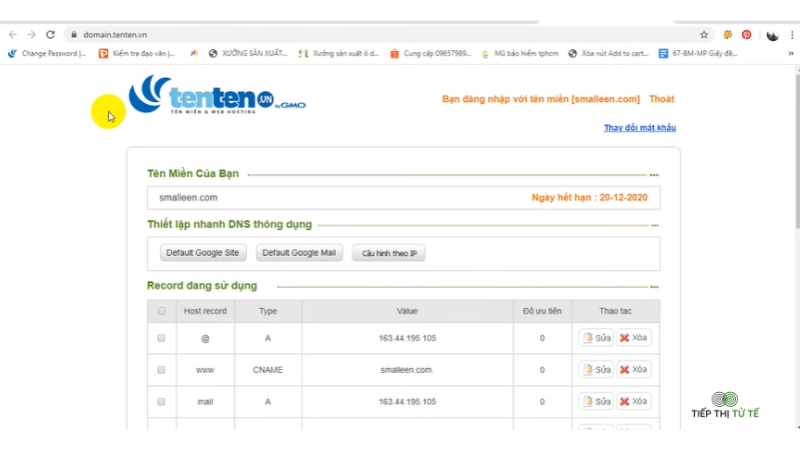This screenshot has height=450, width=800.
Task: Click the Ngày hết hạn : 20-12-2020 text
Action: (x=589, y=197)
